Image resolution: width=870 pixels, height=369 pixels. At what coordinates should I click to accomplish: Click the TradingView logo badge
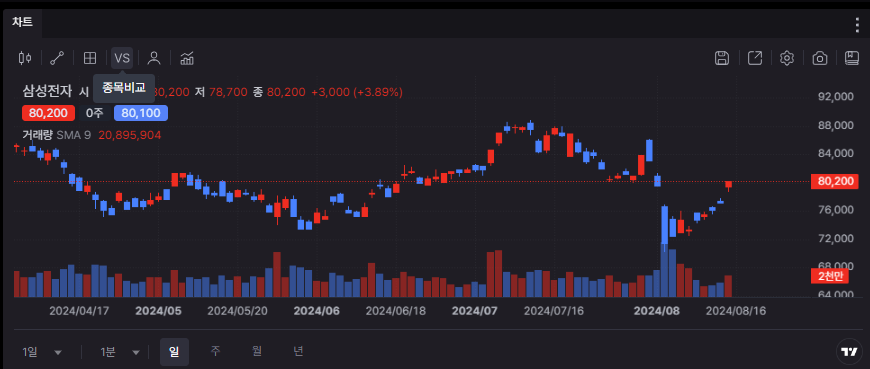[x=848, y=351]
